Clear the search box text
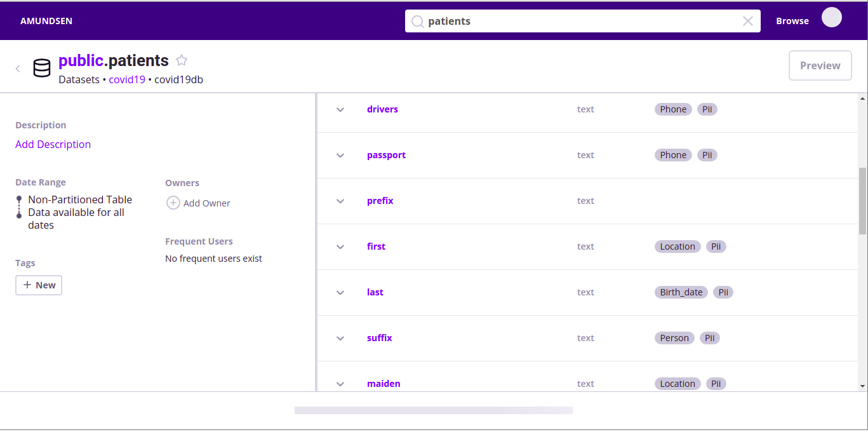Viewport: 868px width, 432px height. (747, 21)
